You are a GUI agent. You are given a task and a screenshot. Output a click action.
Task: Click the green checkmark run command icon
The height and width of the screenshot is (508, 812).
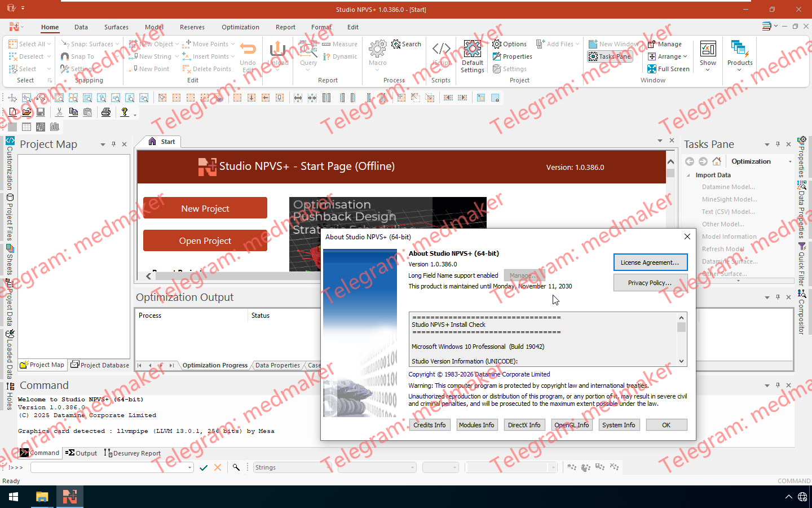(x=204, y=467)
